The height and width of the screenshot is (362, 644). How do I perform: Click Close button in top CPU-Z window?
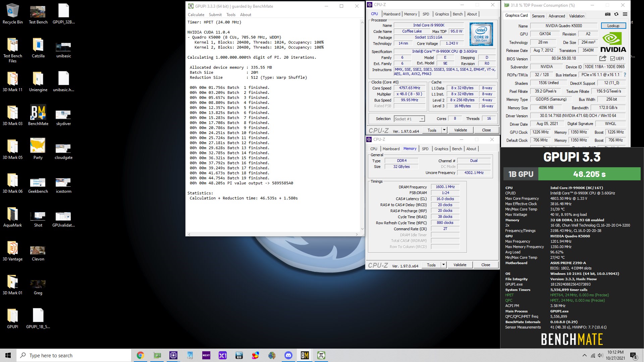click(486, 130)
